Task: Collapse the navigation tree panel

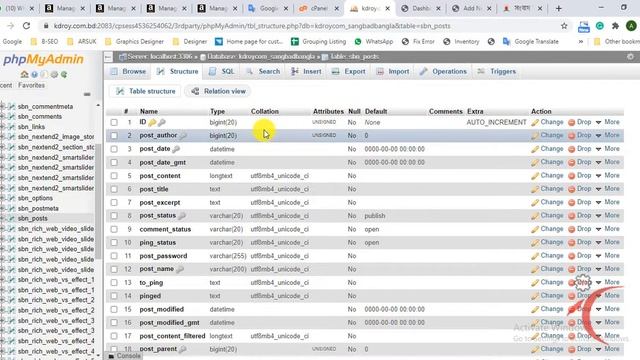Action: 87,94
